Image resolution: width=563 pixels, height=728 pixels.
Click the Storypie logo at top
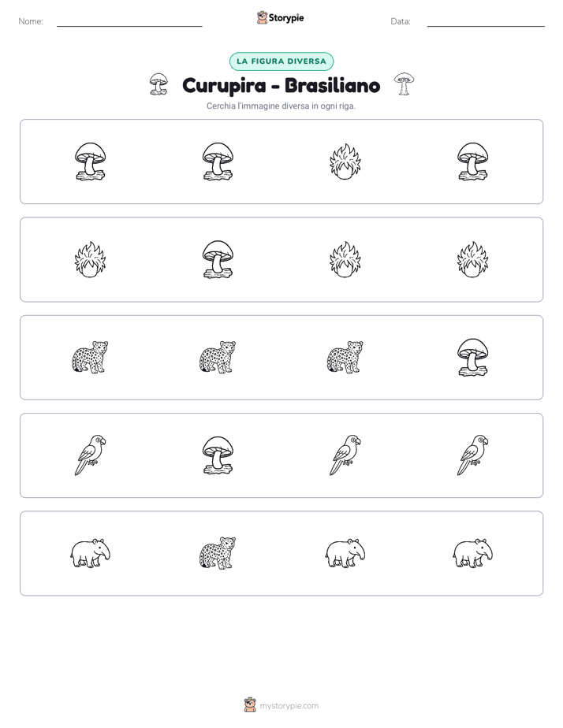point(281,17)
